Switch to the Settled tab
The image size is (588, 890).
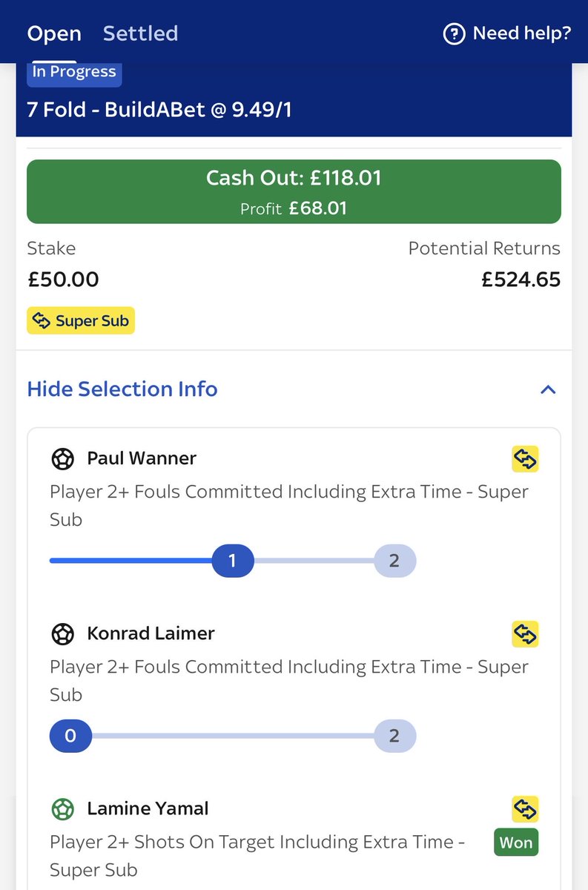(x=140, y=33)
